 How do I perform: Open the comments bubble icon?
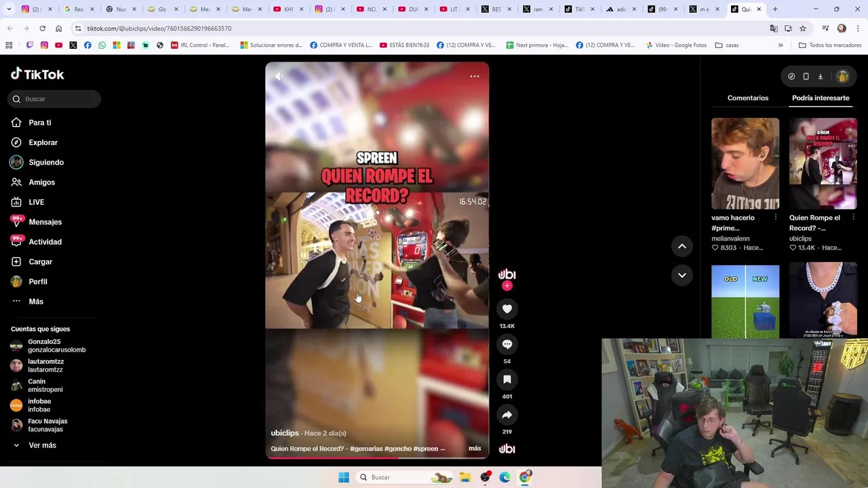point(507,344)
